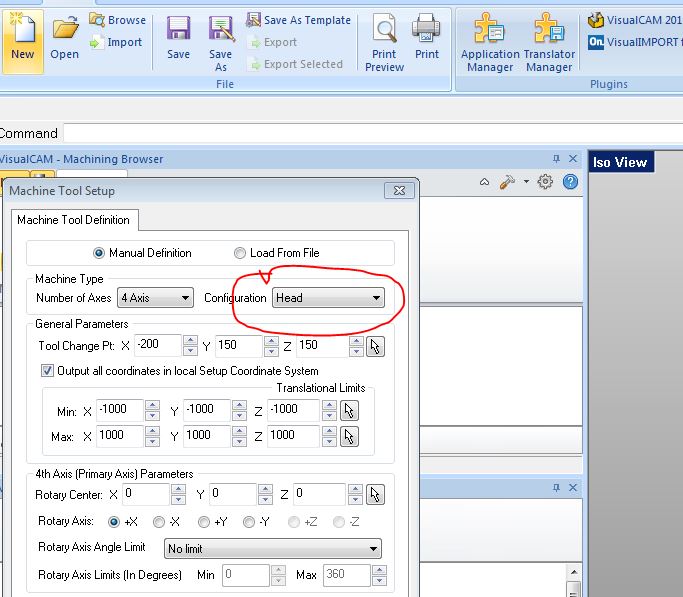Increase Rotary Center Y value
The image size is (683, 597).
pos(265,489)
